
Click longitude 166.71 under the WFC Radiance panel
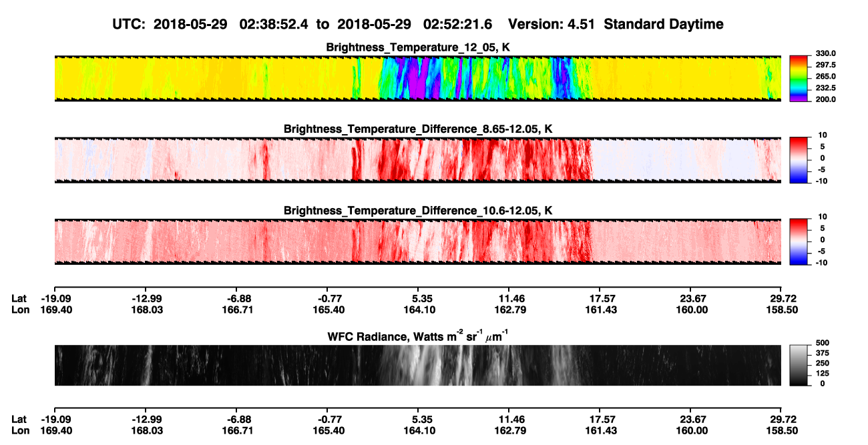(x=236, y=431)
